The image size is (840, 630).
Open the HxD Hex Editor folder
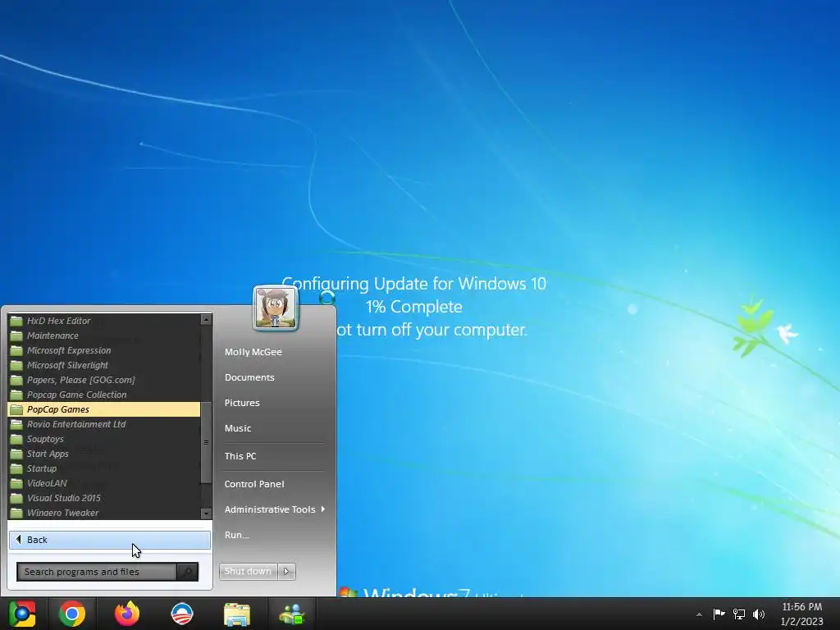pos(104,321)
